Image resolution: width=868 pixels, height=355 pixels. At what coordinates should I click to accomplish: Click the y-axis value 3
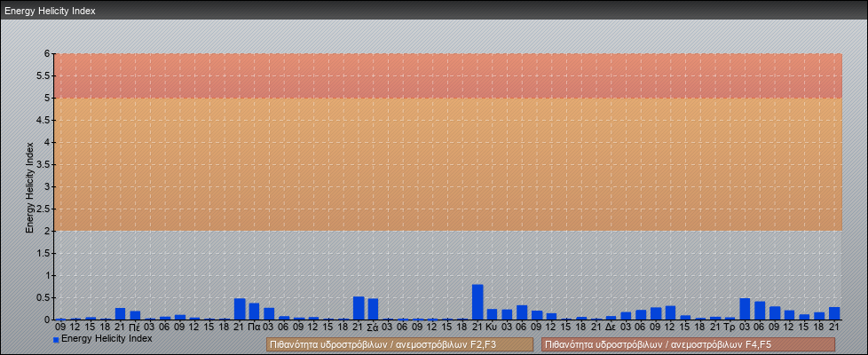[47, 186]
